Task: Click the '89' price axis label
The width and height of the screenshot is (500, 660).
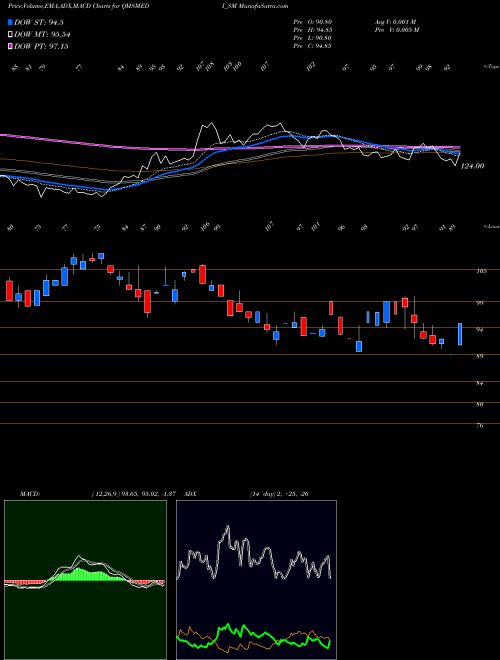Action: [x=482, y=357]
